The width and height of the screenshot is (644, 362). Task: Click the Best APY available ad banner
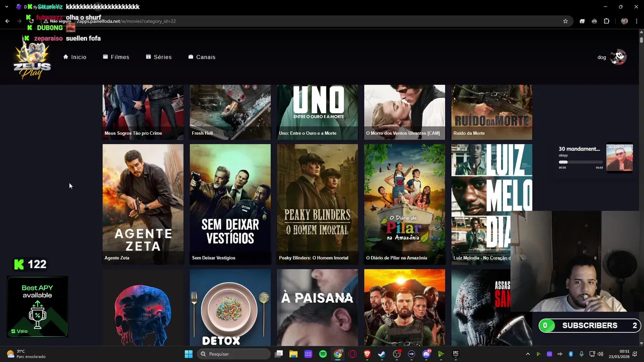[37, 306]
